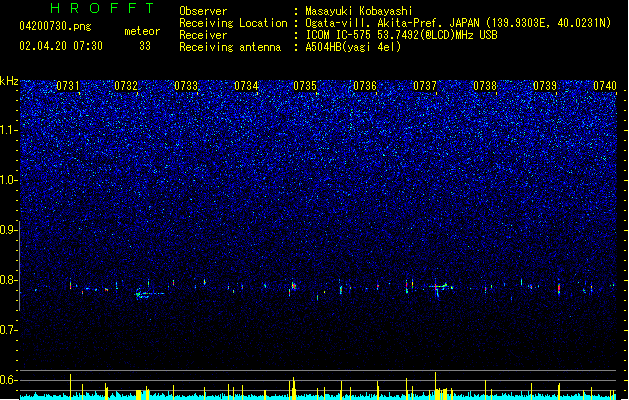The height and width of the screenshot is (400, 629).
Task: Click the 1.1 kHz axis label
Action: (9, 130)
